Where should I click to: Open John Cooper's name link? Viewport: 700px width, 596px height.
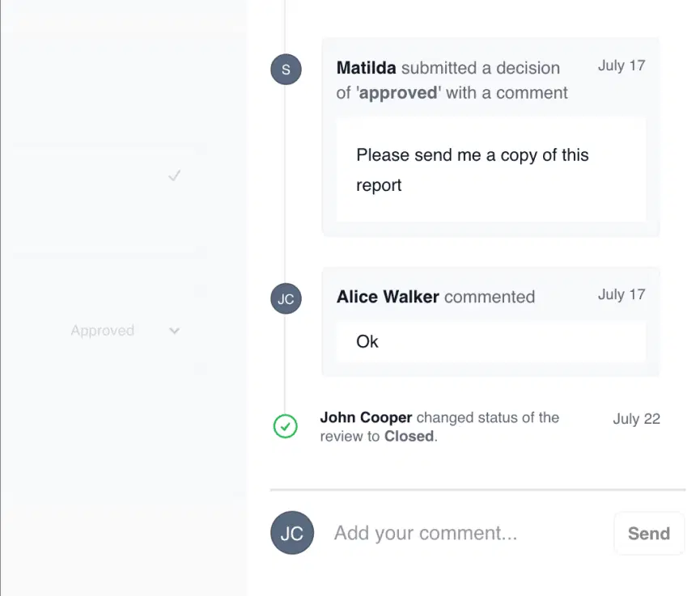(x=366, y=417)
